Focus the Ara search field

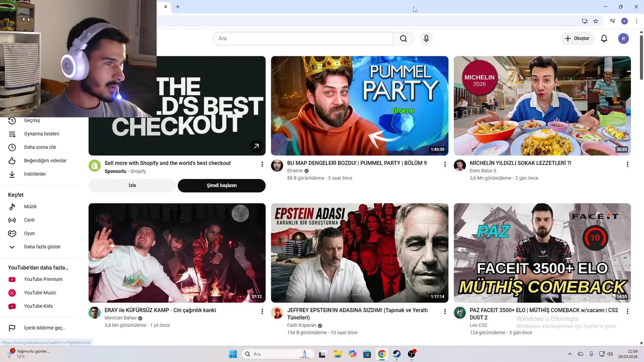click(x=303, y=39)
